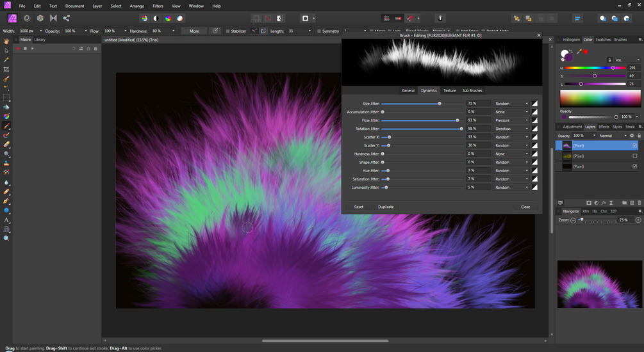Enable the Stabilizer checkbox
Image resolution: width=644 pixels, height=352 pixels.
point(227,31)
